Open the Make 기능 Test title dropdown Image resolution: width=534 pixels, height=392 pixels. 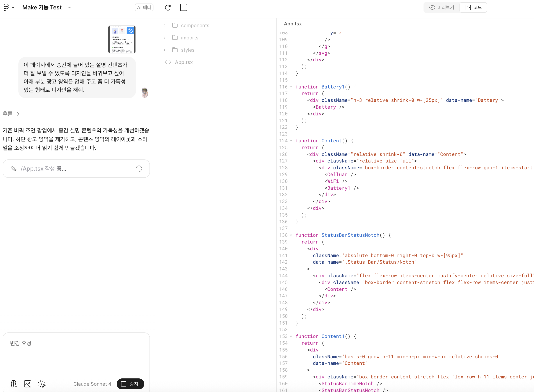69,8
